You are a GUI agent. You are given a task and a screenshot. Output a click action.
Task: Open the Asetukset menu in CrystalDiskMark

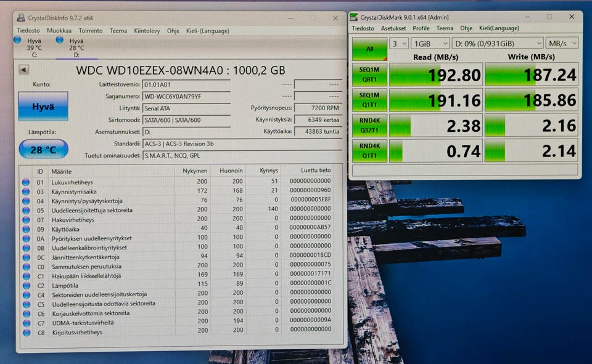tap(393, 28)
